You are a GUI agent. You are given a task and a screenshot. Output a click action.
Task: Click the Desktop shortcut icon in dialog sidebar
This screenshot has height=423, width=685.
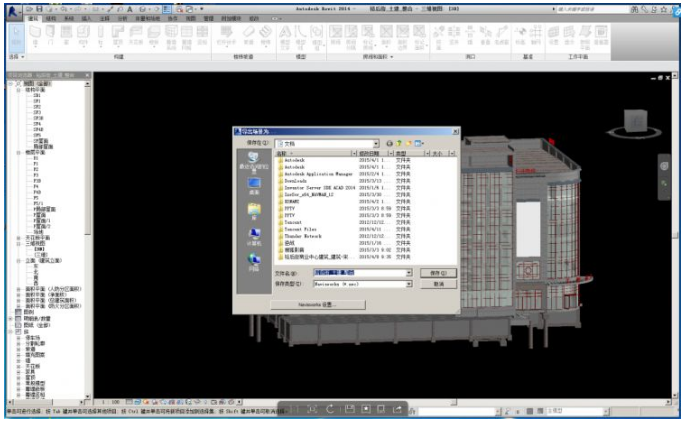click(253, 185)
